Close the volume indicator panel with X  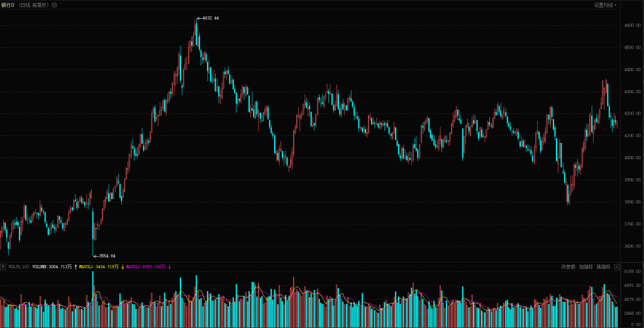click(x=617, y=267)
